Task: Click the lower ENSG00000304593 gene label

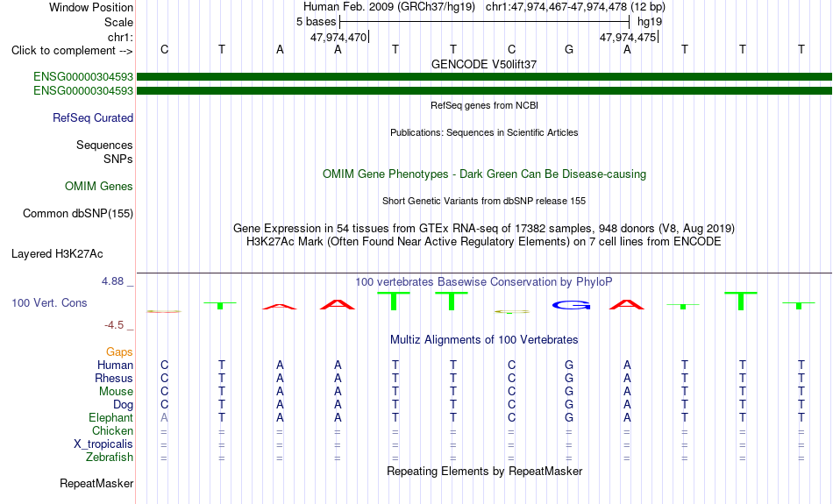Action: click(x=83, y=91)
